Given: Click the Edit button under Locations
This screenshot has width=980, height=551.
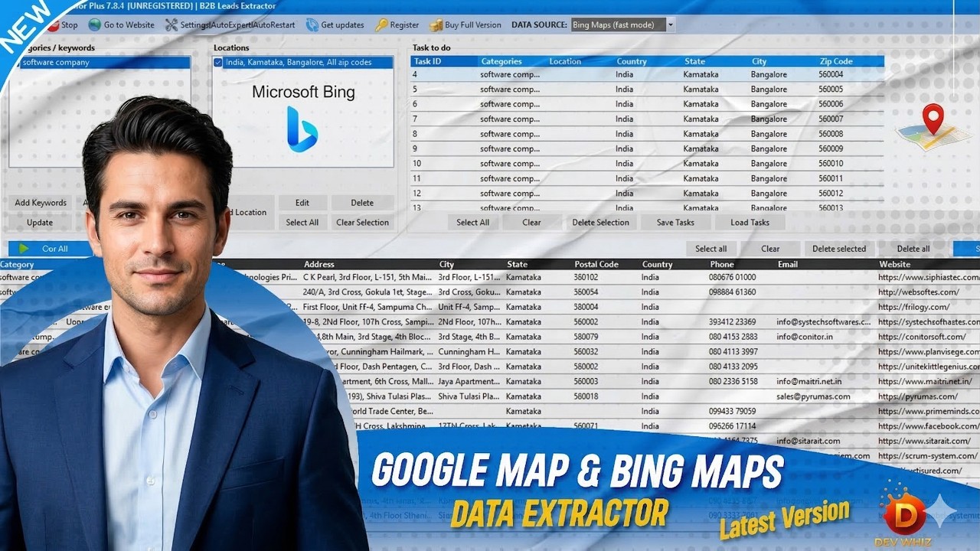Looking at the screenshot, I should point(302,203).
